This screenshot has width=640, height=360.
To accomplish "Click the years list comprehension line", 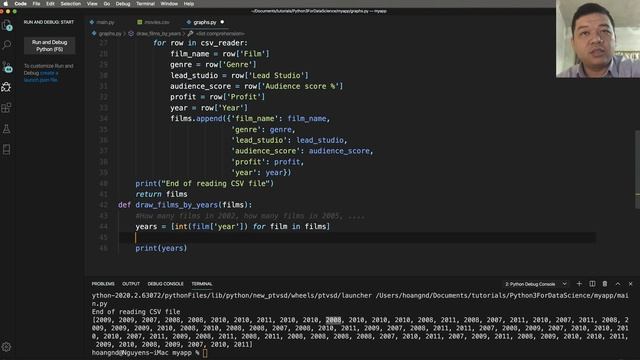I will pyautogui.click(x=233, y=226).
